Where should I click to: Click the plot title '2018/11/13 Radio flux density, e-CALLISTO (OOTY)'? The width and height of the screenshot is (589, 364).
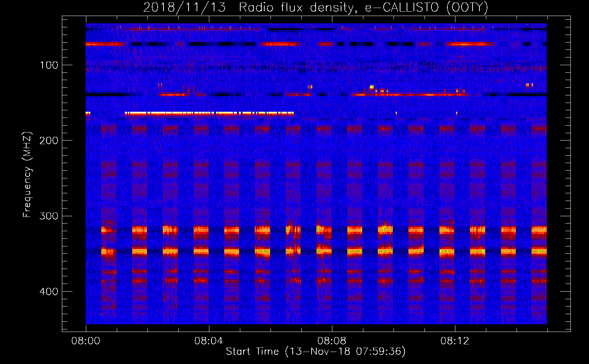316,8
